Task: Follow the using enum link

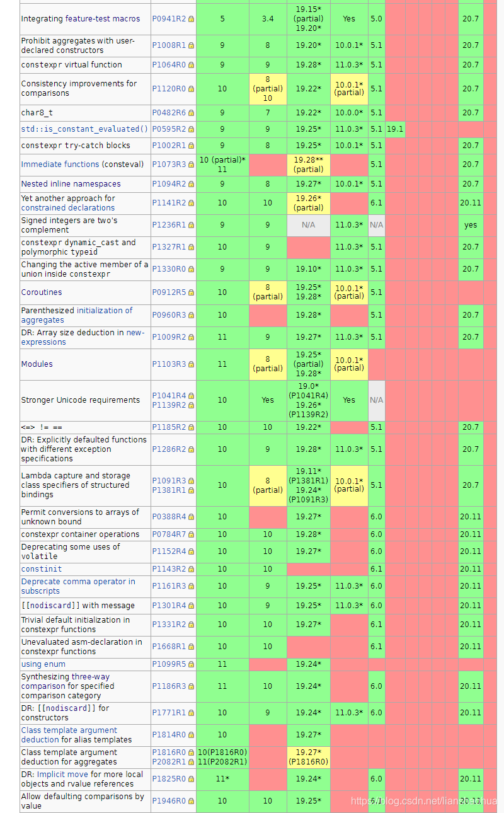Action: pos(43,664)
